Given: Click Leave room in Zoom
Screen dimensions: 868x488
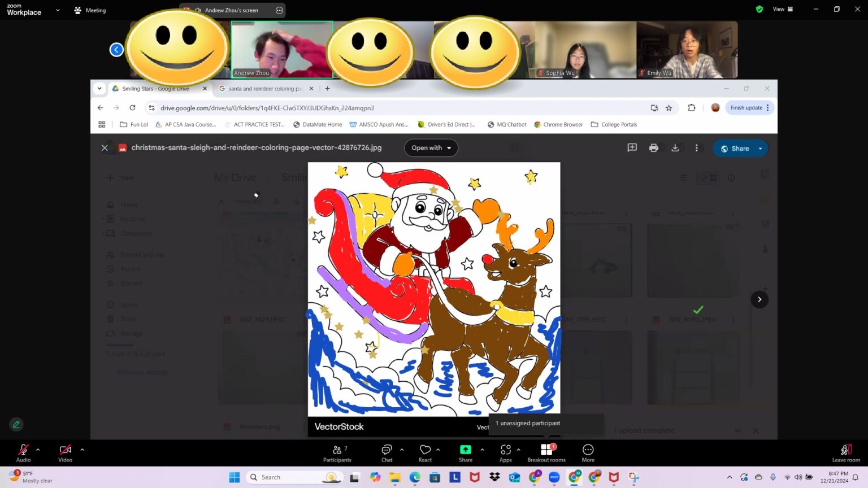Looking at the screenshot, I should [846, 452].
